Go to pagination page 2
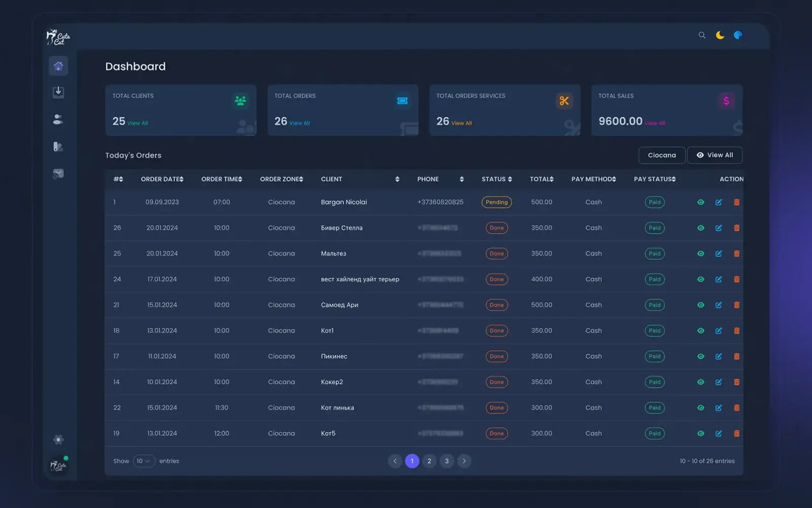The image size is (812, 508). tap(429, 461)
